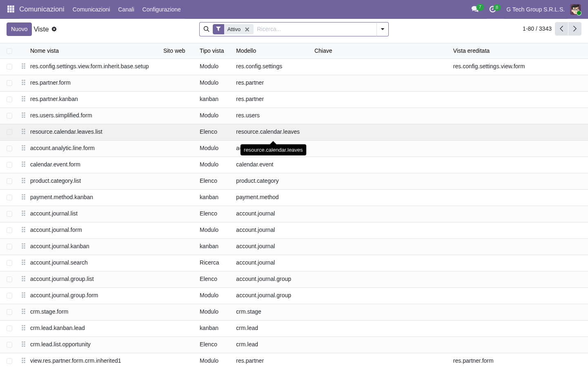Select checkbox for crm.lead.list.opportunity row
This screenshot has height=368, width=588.
(x=9, y=345)
